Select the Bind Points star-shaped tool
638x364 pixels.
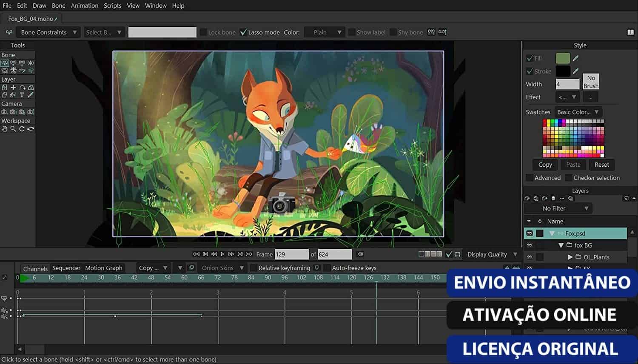13,70
